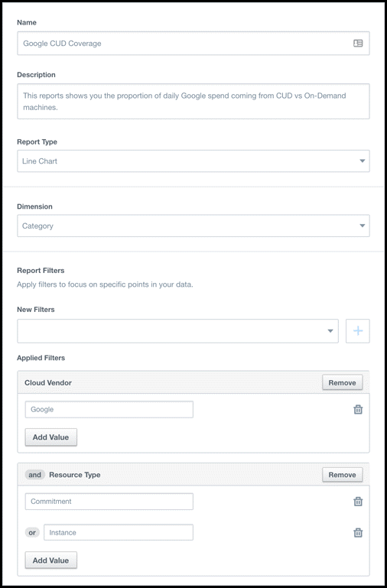Click the 'or' operator badge

pos(32,532)
